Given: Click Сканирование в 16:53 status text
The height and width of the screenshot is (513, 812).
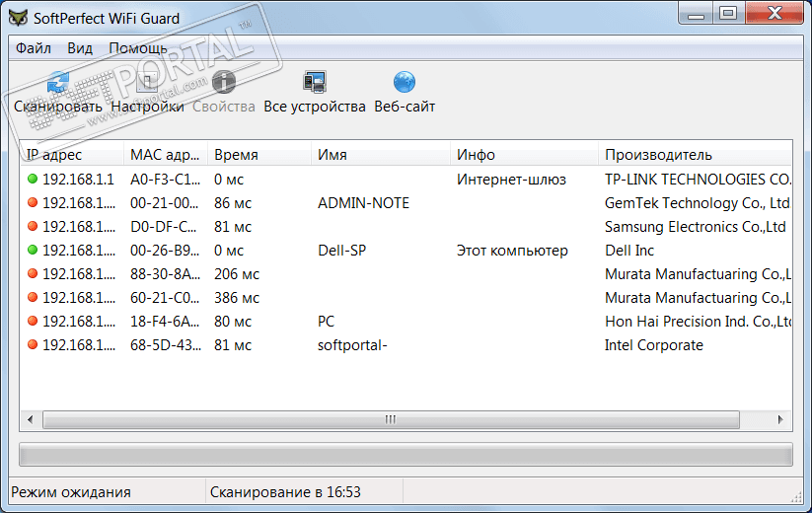Looking at the screenshot, I should (x=285, y=491).
